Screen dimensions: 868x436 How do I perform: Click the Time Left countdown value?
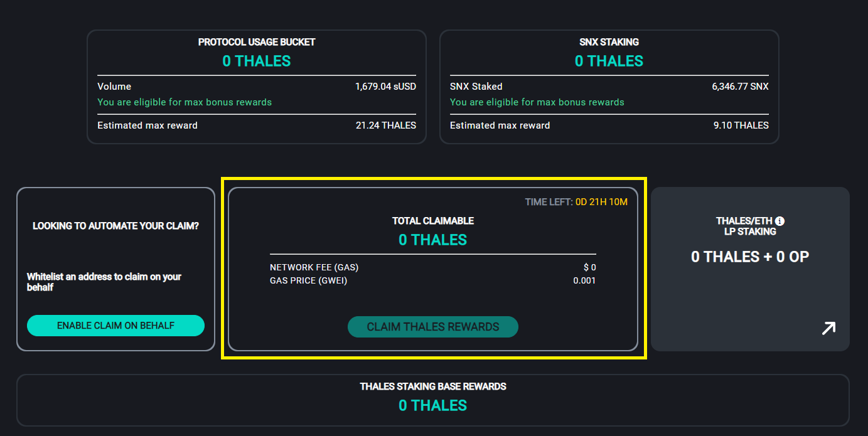coord(601,202)
